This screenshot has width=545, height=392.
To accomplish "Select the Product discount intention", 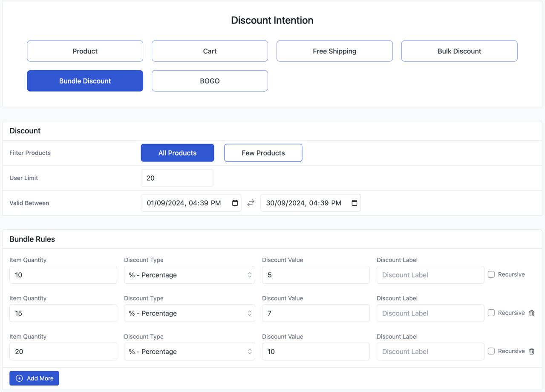I will tap(85, 51).
